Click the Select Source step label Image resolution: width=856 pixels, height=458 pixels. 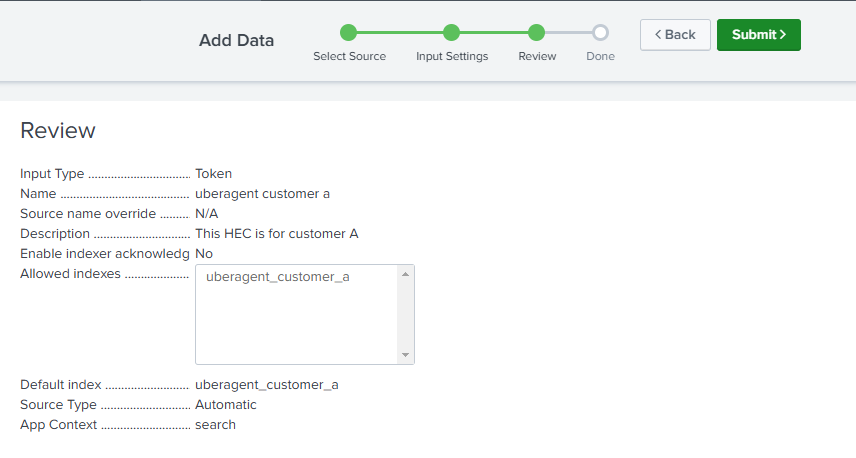349,57
